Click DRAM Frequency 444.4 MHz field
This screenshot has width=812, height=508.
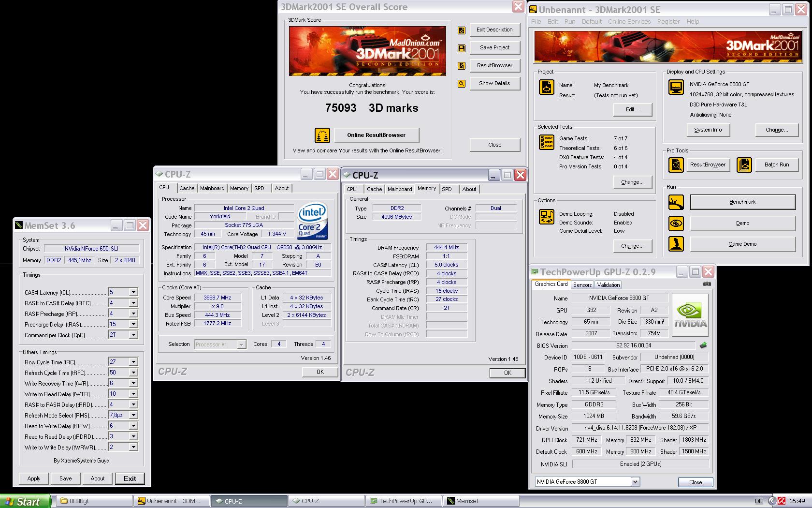point(447,247)
